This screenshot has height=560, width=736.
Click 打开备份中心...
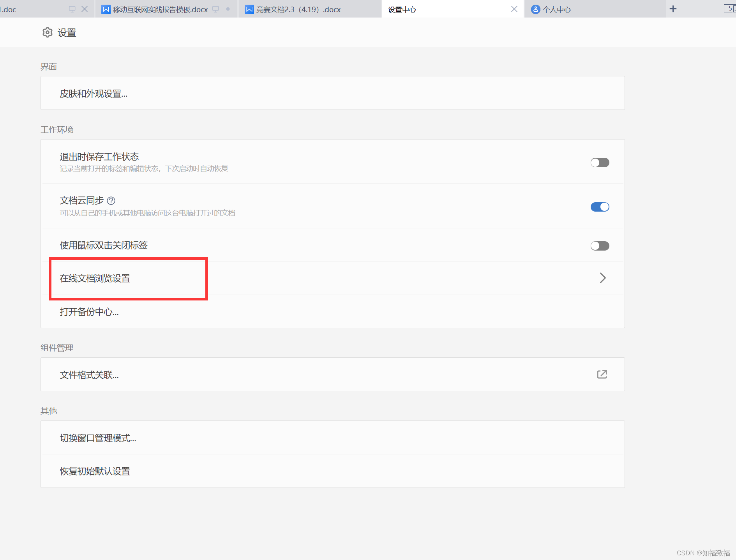click(332, 312)
